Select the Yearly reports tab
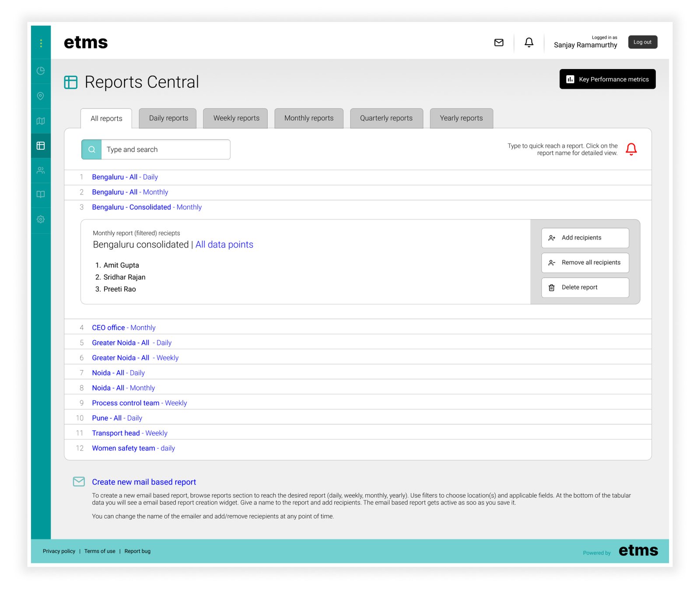The image size is (700, 594). (461, 118)
